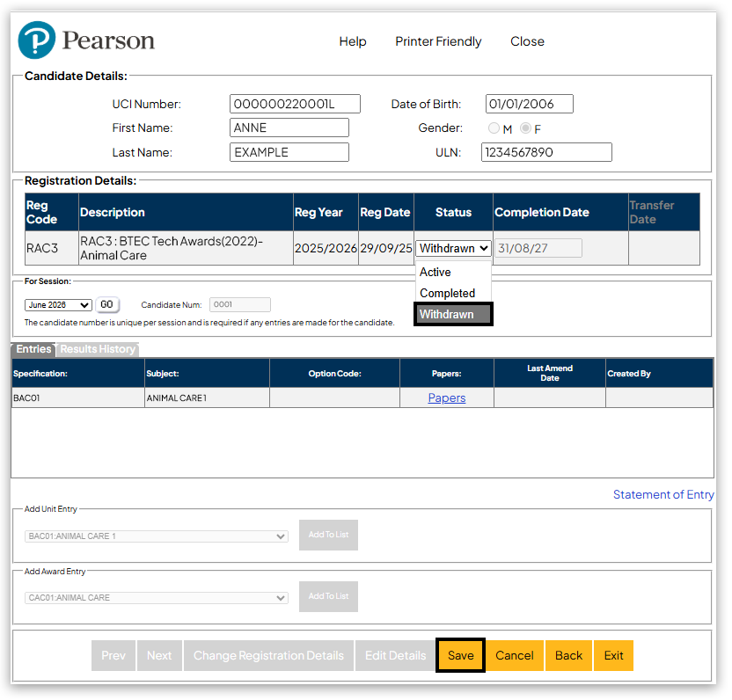Switch to the Entries tab
The width and height of the screenshot is (732, 700).
tap(33, 349)
